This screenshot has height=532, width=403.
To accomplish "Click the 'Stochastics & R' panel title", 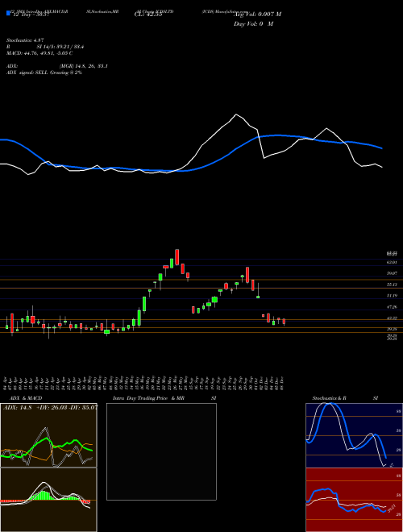I will click(329, 398).
